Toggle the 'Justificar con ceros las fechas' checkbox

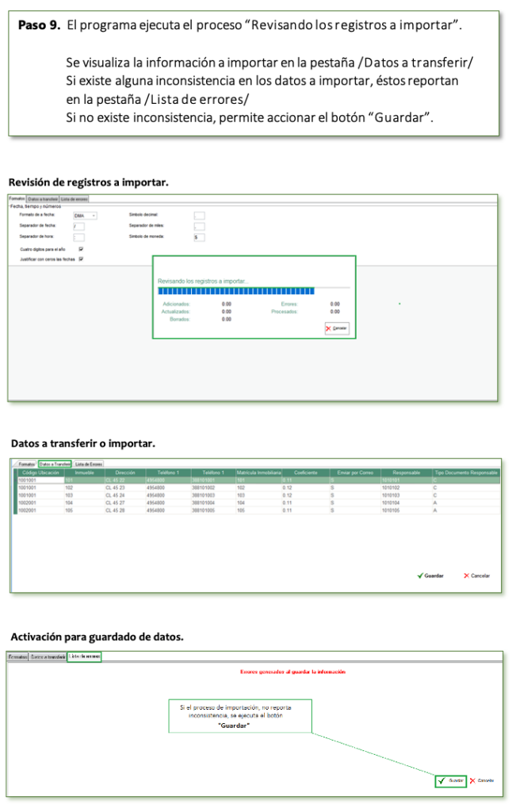click(81, 259)
